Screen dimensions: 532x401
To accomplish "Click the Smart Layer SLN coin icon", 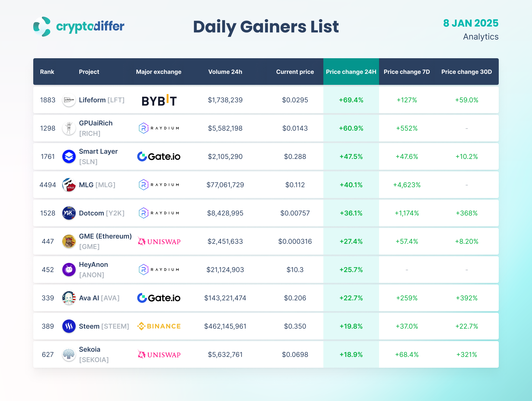I will (69, 156).
